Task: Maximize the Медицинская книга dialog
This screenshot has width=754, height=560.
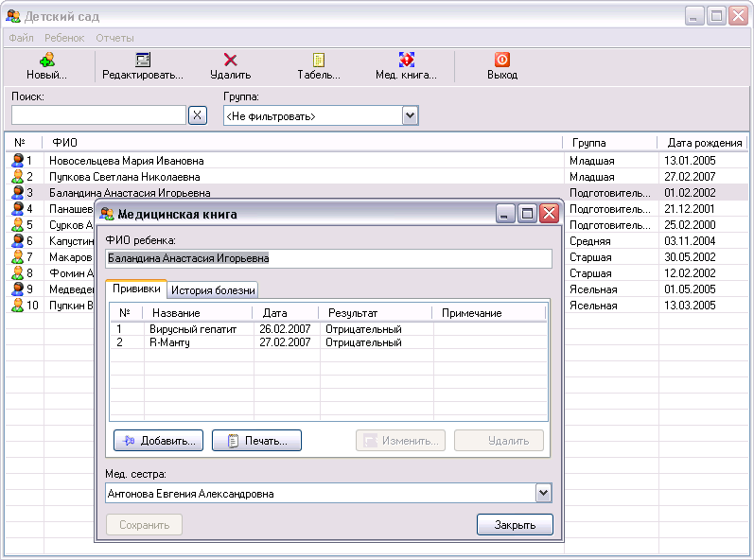Action: (527, 214)
